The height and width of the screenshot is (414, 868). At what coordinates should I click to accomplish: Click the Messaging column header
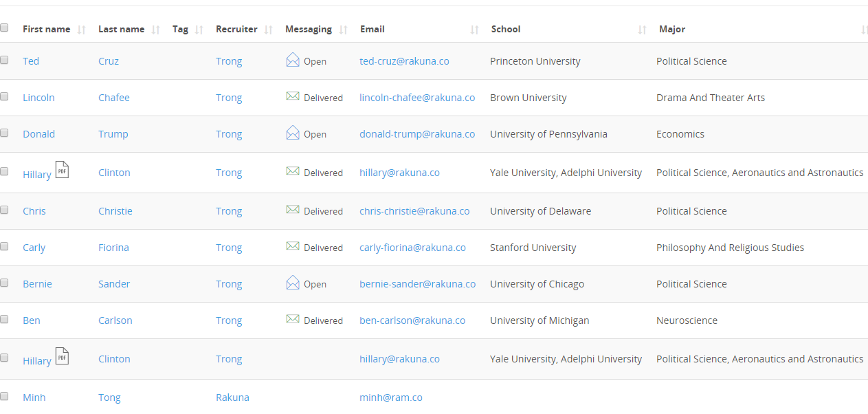coord(308,29)
